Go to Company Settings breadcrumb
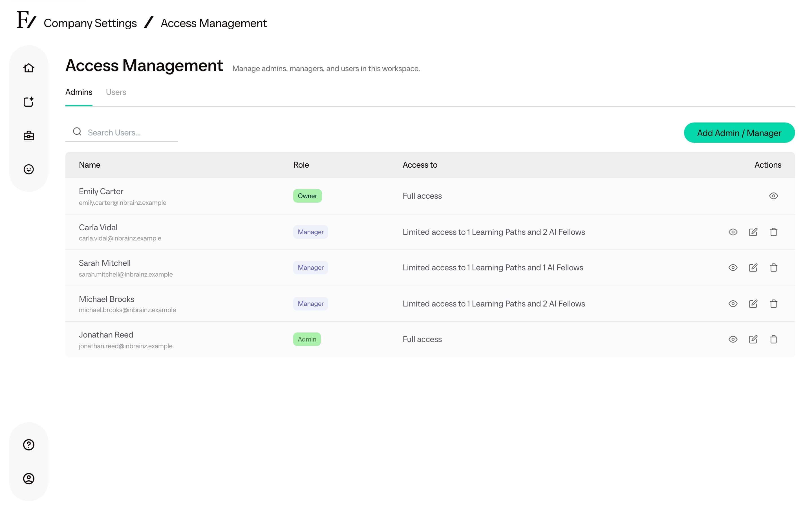 [90, 23]
